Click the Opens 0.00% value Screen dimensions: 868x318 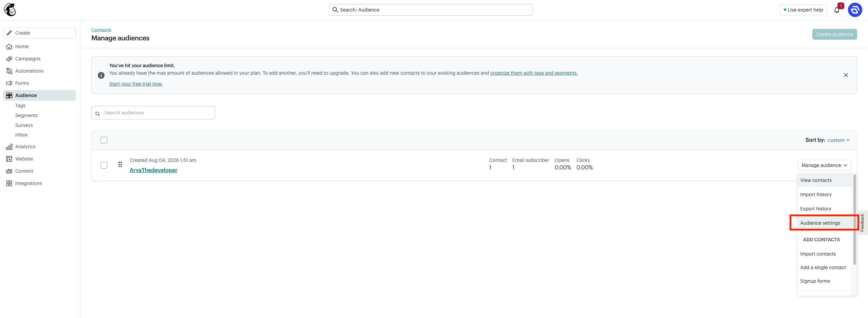[x=563, y=167]
